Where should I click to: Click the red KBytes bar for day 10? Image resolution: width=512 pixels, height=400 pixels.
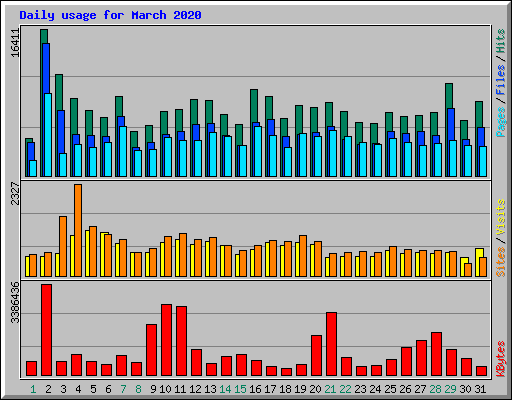(166, 340)
